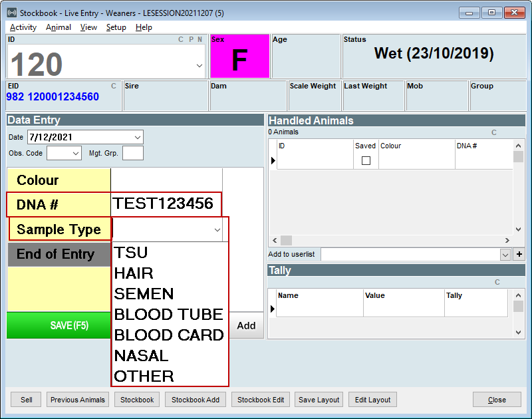Image resolution: width=532 pixels, height=419 pixels.
Task: Click the DNA # column header in Handled Animals
Action: click(x=483, y=146)
